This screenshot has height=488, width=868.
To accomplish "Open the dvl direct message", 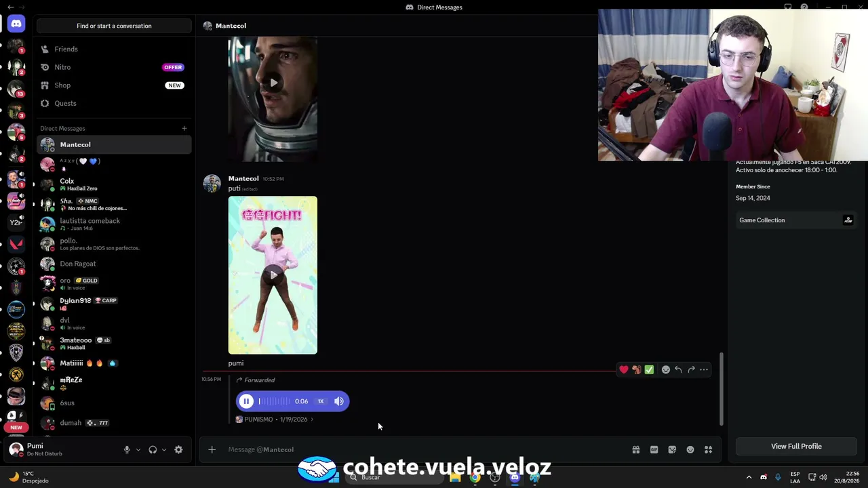I will pyautogui.click(x=114, y=323).
